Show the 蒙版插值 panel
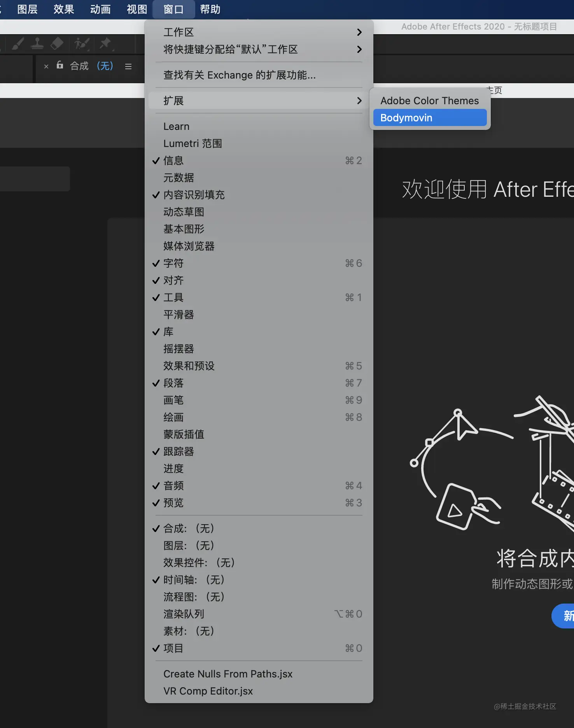This screenshot has width=574, height=728. [259, 434]
